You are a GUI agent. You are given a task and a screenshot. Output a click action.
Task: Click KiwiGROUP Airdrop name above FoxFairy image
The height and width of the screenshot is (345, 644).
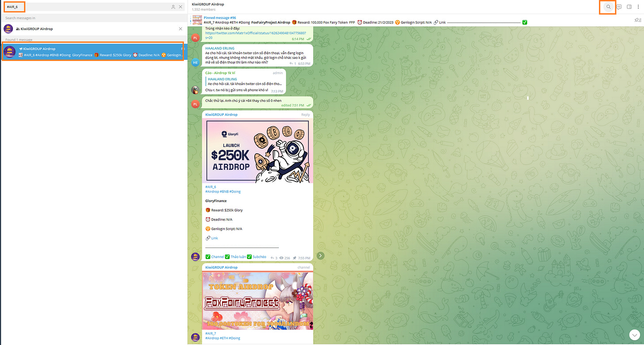[221, 267]
